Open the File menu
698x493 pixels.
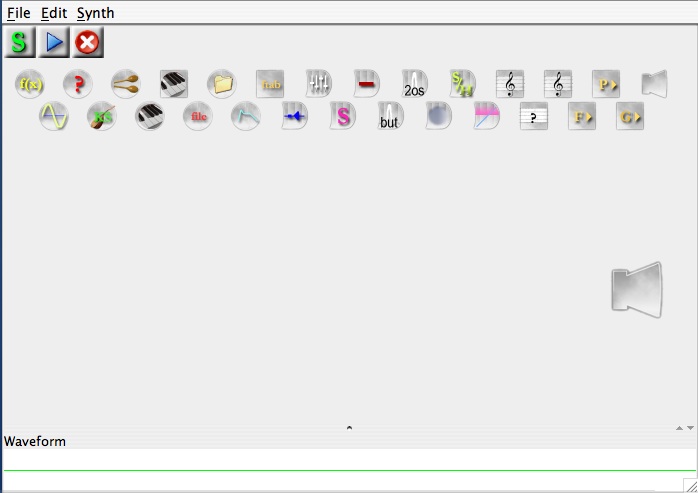click(18, 13)
